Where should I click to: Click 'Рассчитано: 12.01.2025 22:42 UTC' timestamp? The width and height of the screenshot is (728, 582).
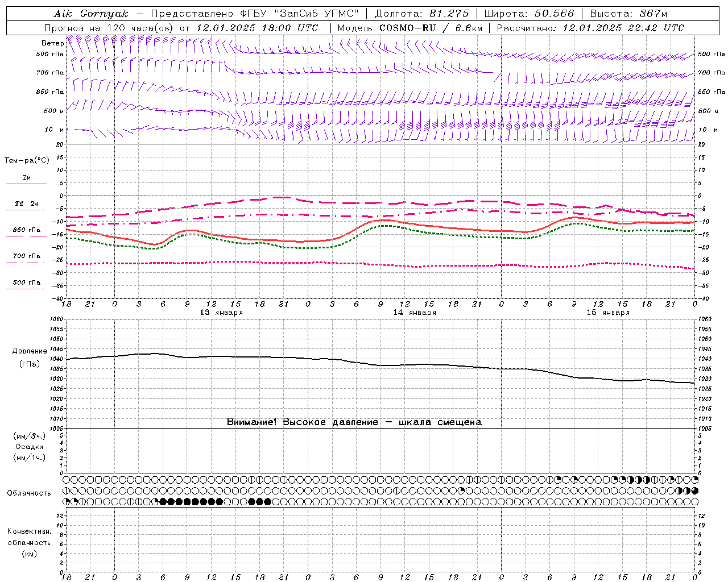coord(590,28)
